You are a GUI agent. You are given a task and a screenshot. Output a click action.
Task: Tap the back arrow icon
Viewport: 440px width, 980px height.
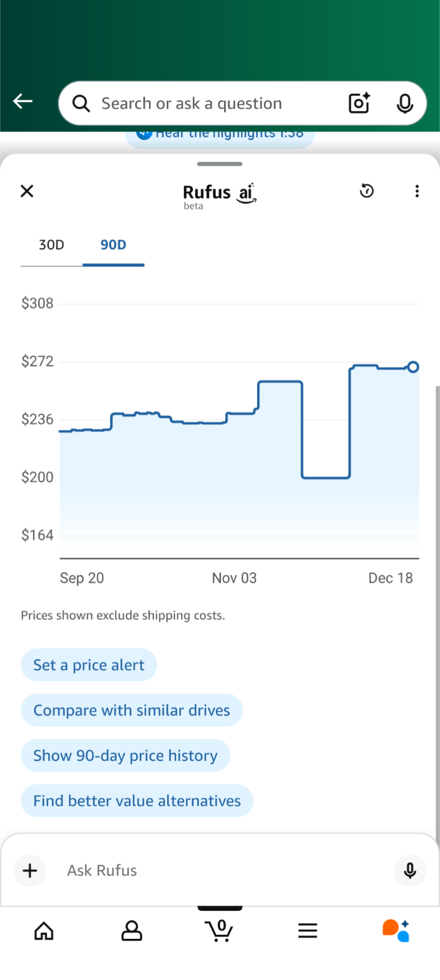tap(23, 102)
